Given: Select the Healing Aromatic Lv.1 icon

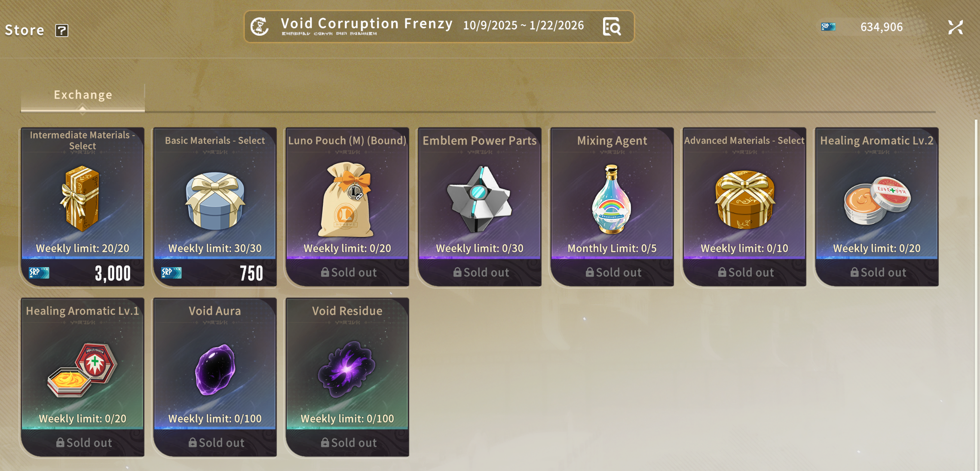Looking at the screenshot, I should click(x=82, y=369).
